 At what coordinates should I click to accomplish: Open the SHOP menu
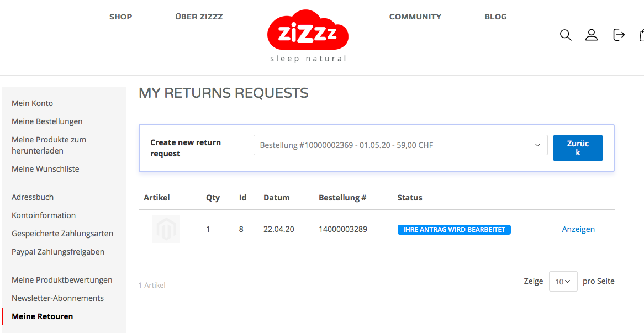(x=121, y=17)
